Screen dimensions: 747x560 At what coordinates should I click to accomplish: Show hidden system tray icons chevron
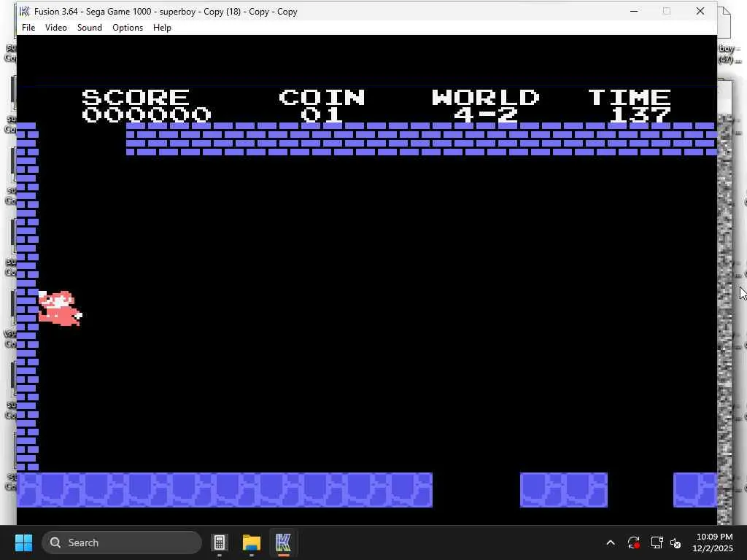pos(611,542)
